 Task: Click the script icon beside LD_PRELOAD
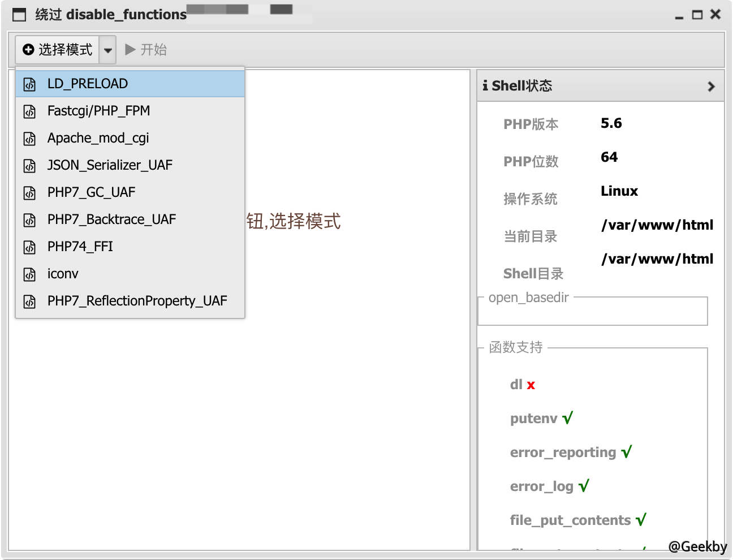click(29, 83)
